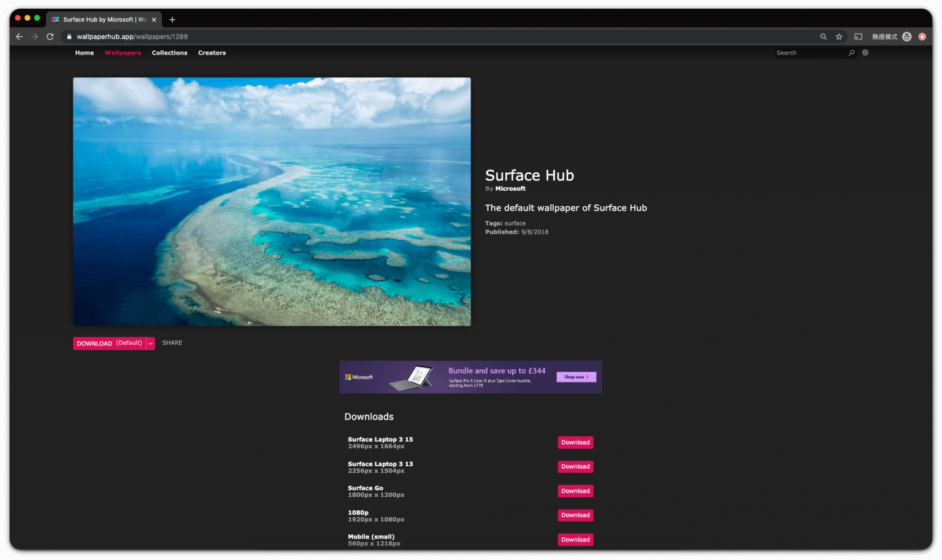Click the site settings gear icon
This screenshot has height=560, width=942.
coord(865,53)
